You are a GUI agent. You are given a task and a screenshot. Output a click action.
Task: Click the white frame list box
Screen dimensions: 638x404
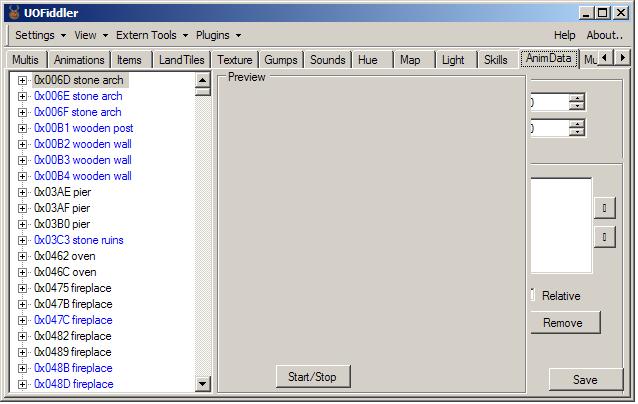[561, 225]
